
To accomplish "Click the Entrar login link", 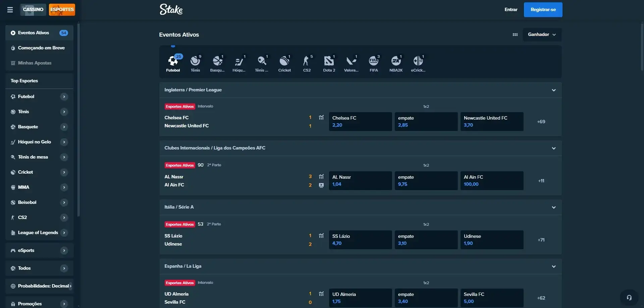I will coord(511,10).
